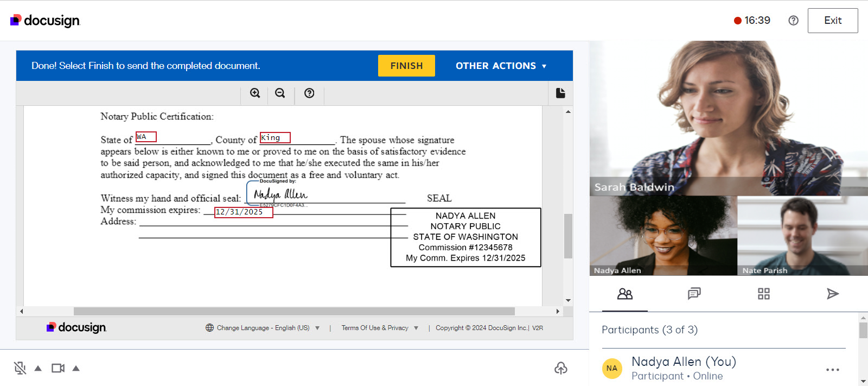Click the send invite arrow icon
Image resolution: width=868 pixels, height=386 pixels.
point(832,294)
